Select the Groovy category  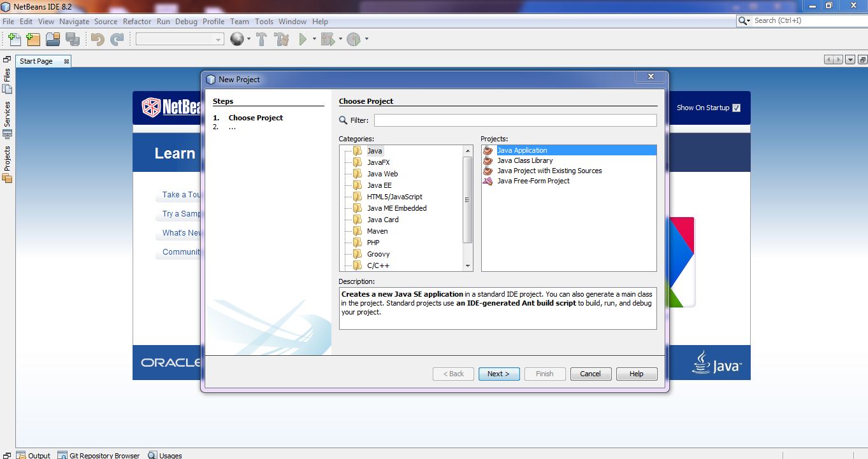tap(378, 254)
